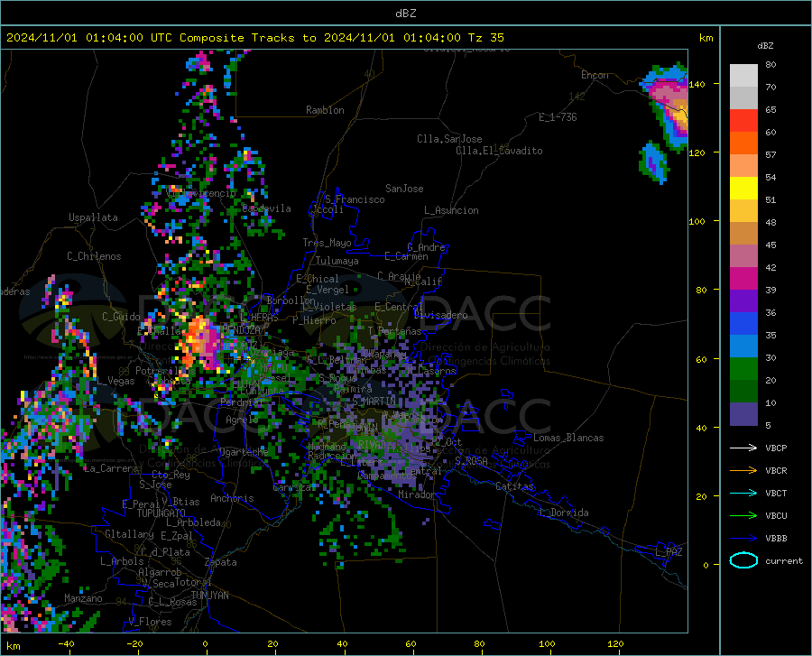Click the C_Chilenos place label
This screenshot has height=656, width=812.
(94, 256)
